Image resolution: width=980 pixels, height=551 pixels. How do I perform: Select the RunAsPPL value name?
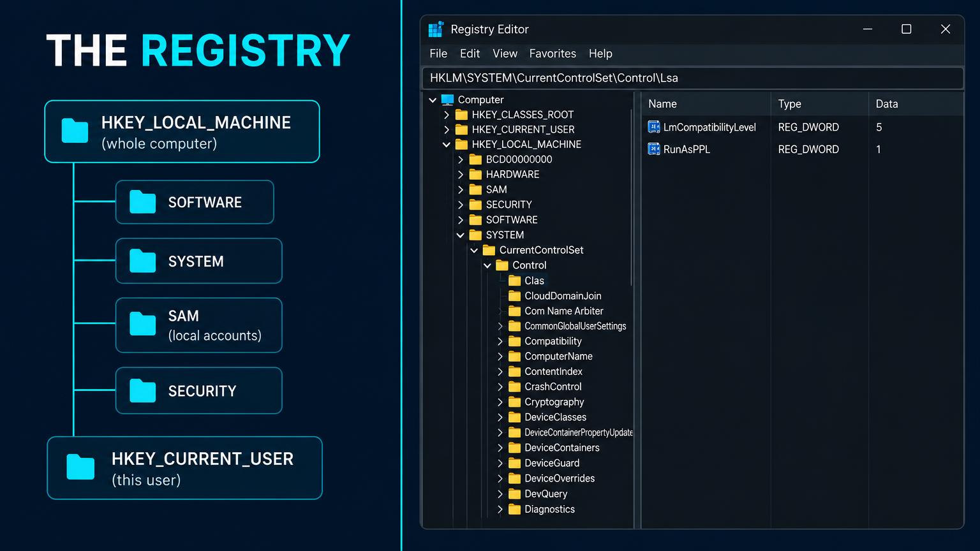pos(687,149)
